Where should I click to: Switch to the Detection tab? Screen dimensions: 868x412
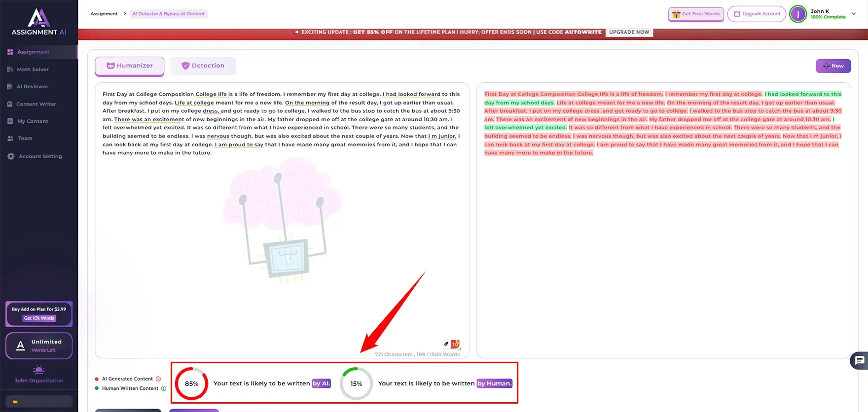click(203, 66)
